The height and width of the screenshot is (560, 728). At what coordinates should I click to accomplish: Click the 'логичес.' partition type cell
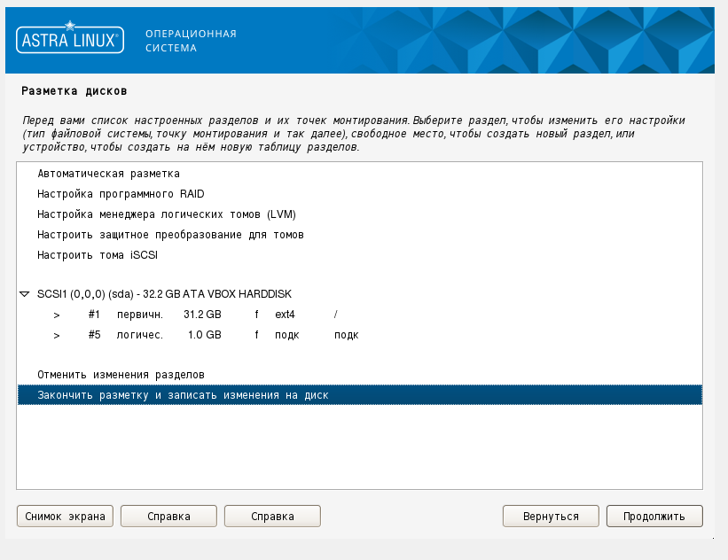coord(140,335)
